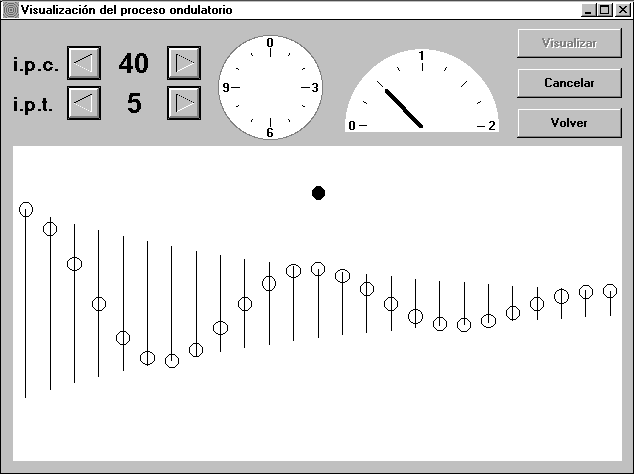This screenshot has height=474, width=634.
Task: Maximize the Visualización window
Action: tap(604, 10)
